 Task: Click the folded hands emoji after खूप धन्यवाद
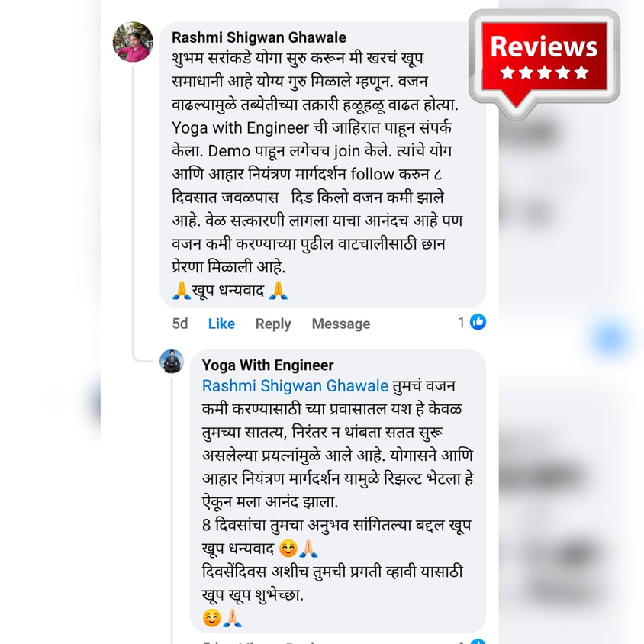pos(278,291)
